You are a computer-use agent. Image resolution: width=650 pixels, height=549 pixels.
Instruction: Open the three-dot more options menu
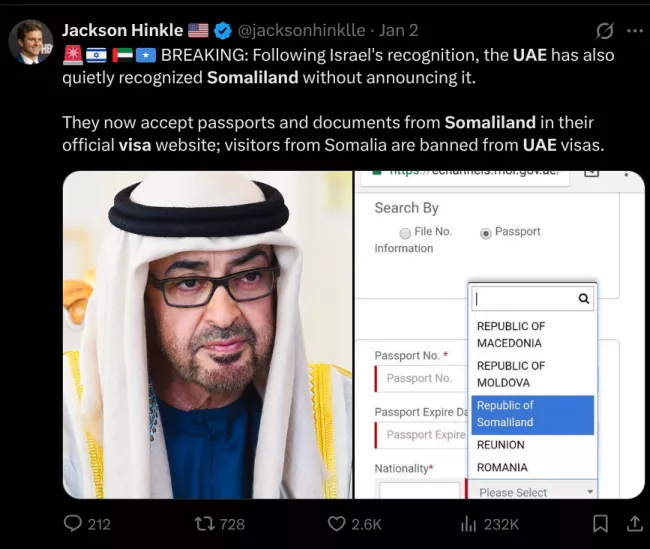tap(635, 31)
